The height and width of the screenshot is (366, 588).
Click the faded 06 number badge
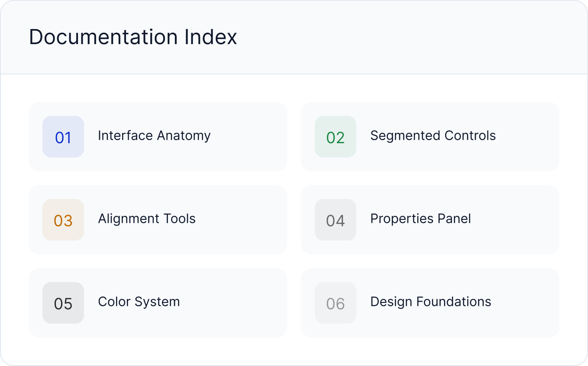coord(336,303)
